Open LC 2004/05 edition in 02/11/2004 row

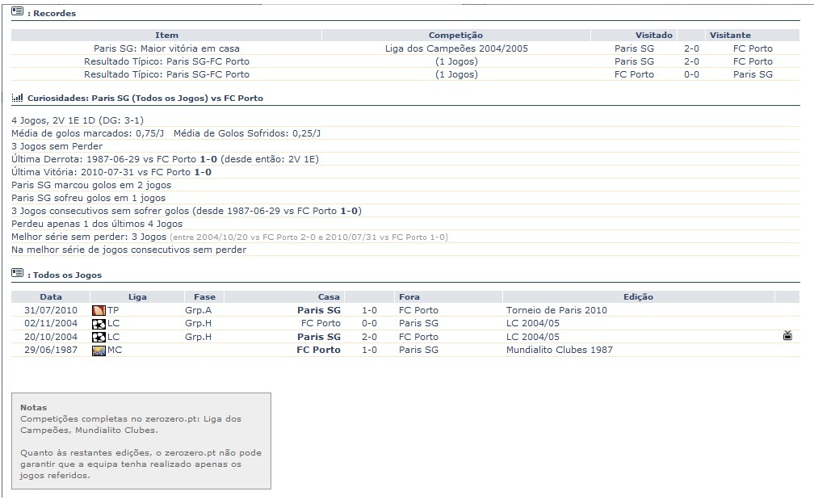click(x=533, y=323)
